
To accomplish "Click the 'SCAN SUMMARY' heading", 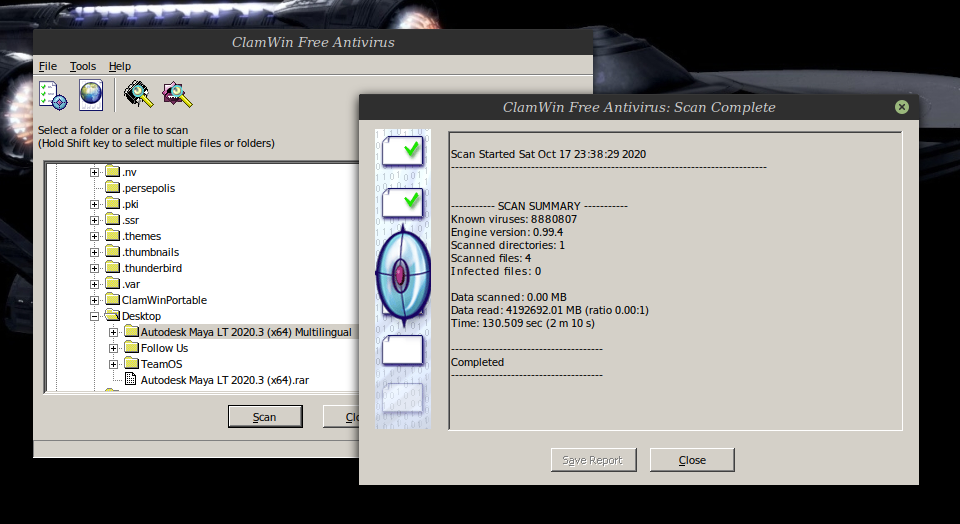I will point(539,206).
